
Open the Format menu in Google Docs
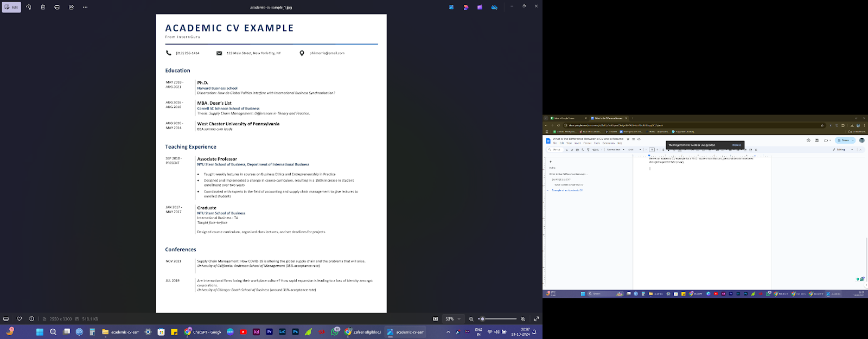point(587,143)
